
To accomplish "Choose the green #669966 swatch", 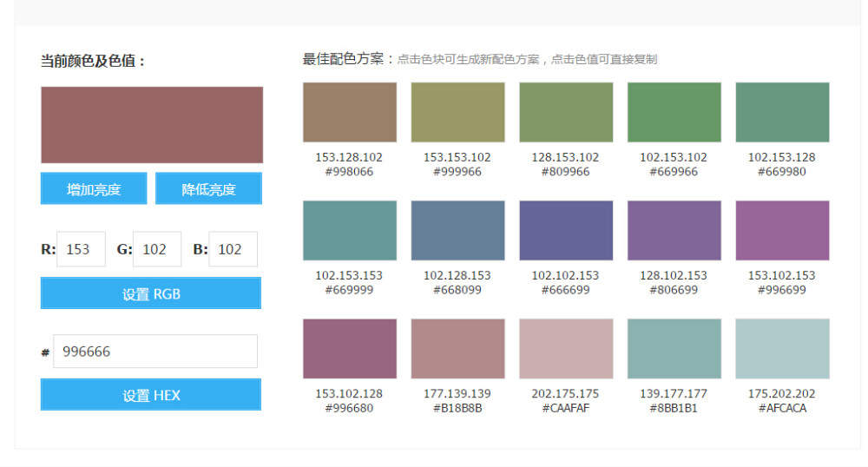I will (674, 112).
